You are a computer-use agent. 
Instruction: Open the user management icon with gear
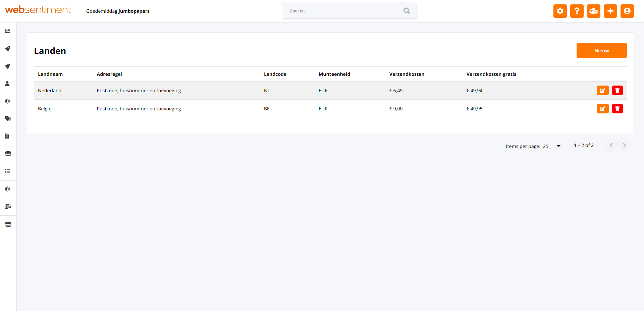pos(593,11)
